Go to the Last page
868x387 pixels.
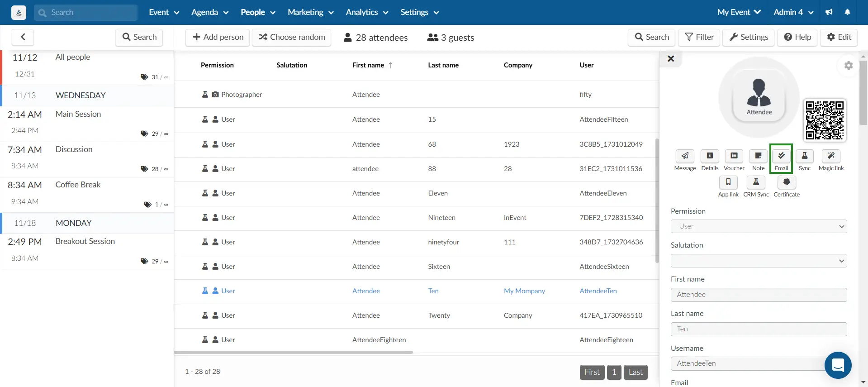pos(636,372)
